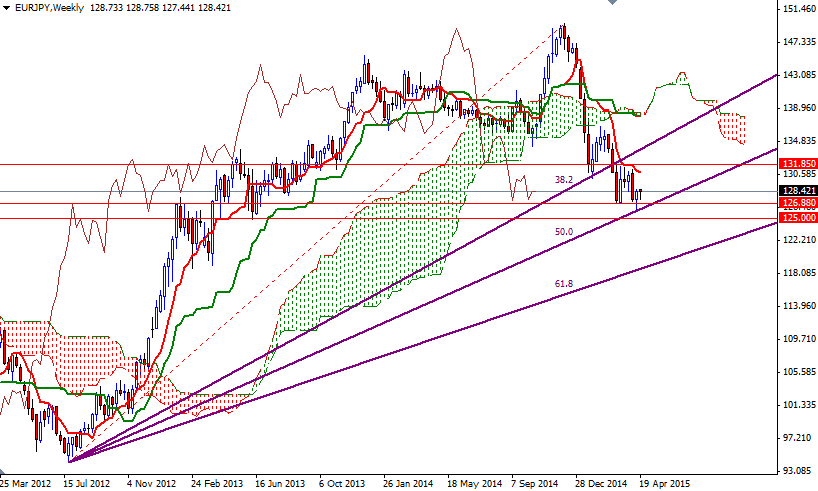Viewport: 818px width, 491px height.
Task: Click the 118.085 price scale value
Action: (799, 273)
